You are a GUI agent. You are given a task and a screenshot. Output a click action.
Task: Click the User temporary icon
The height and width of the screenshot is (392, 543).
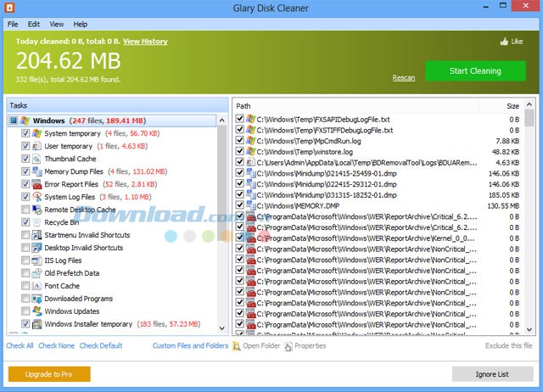tap(37, 146)
